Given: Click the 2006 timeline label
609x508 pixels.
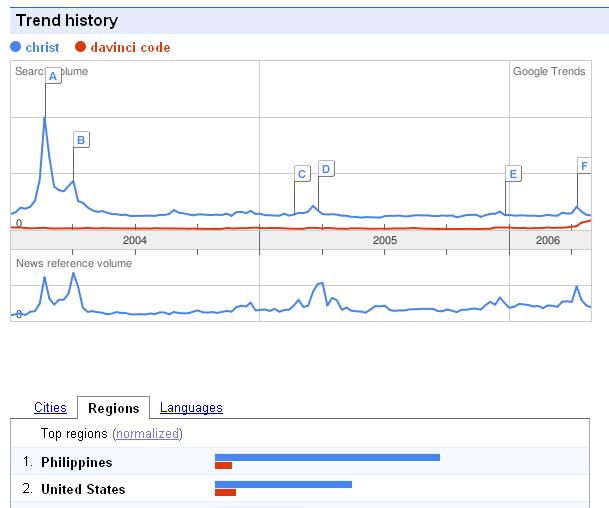Looking at the screenshot, I should 548,240.
